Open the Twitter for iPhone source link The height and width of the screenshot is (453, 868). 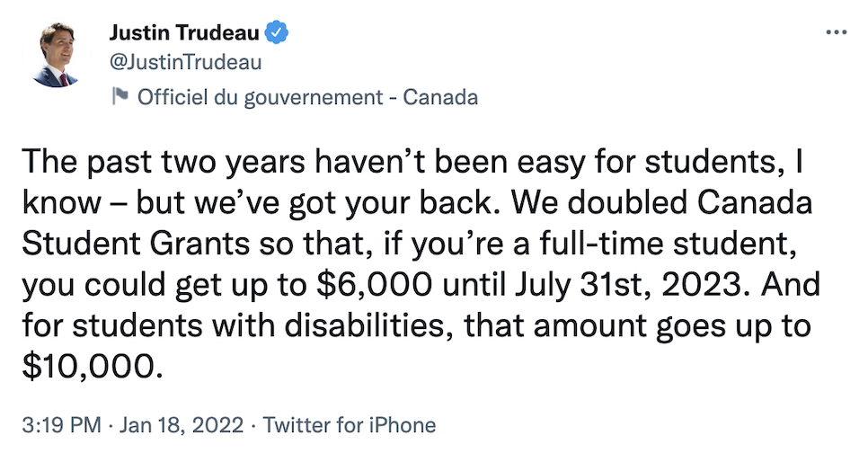click(350, 425)
